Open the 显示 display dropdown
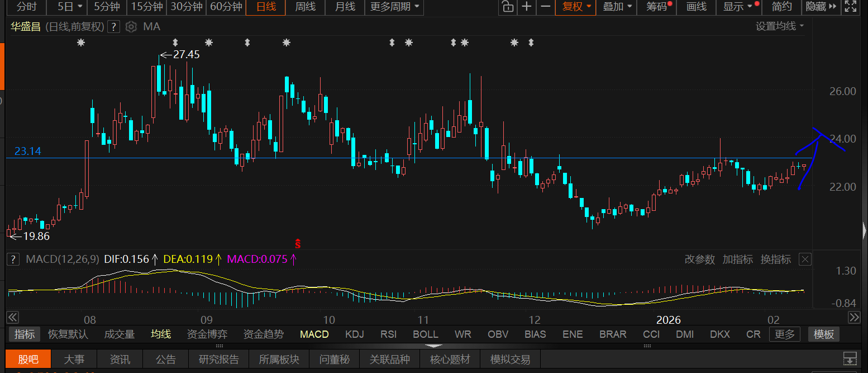Image resolution: width=868 pixels, height=373 pixels. pyautogui.click(x=738, y=7)
